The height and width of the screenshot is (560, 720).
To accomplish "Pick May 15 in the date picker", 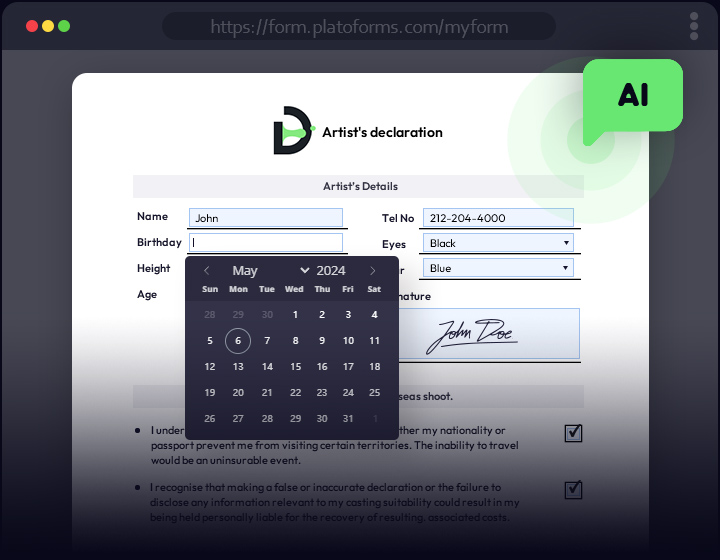I will [x=294, y=367].
